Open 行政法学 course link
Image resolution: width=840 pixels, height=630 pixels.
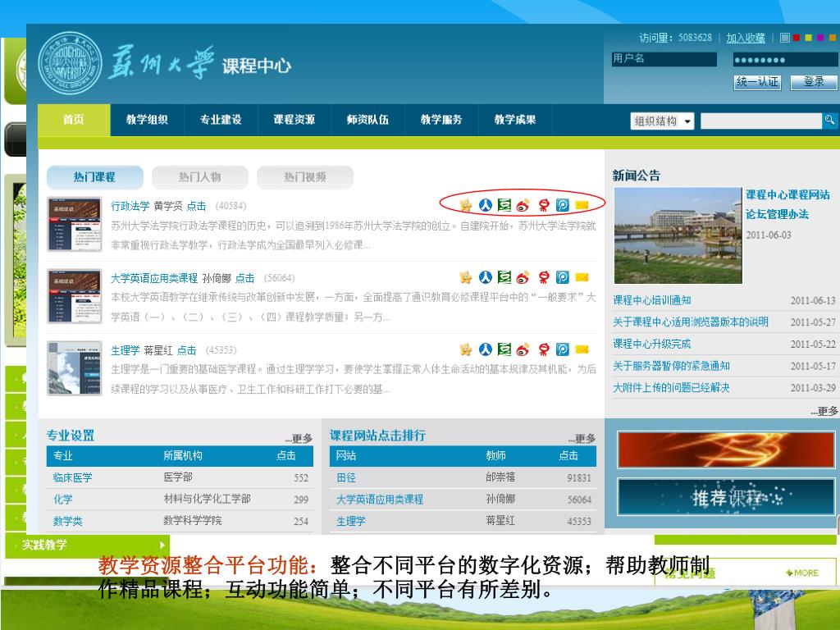(x=130, y=206)
